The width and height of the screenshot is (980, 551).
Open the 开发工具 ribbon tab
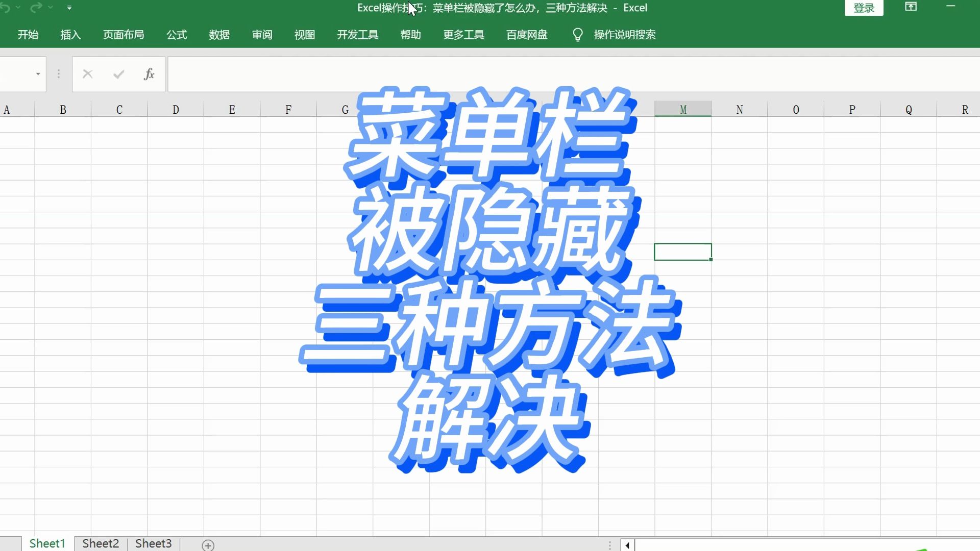(x=357, y=35)
